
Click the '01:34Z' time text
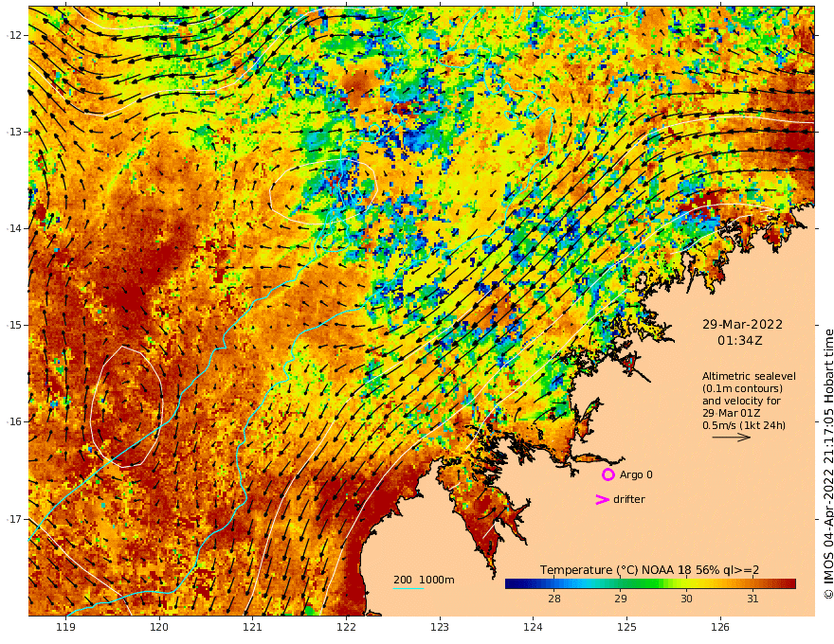[740, 341]
